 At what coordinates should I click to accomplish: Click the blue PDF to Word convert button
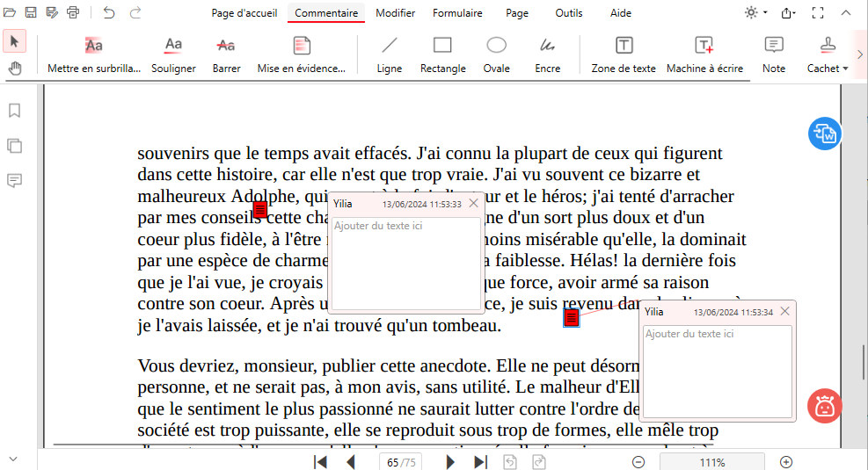pos(824,134)
